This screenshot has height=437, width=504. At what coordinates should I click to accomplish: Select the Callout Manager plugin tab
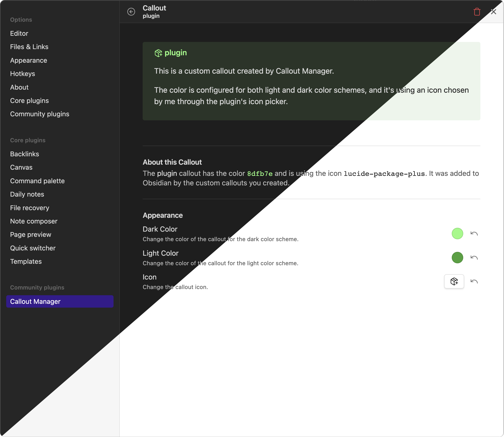[60, 301]
